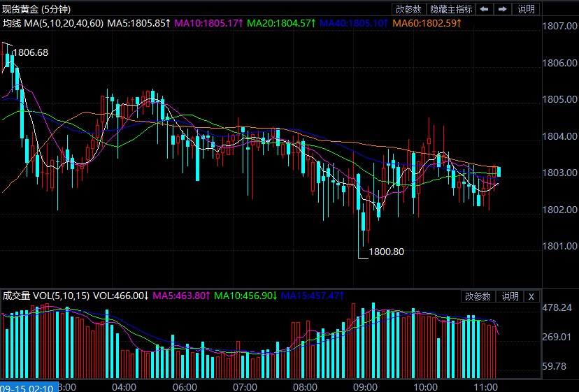Open 说明 for the main chart indicator
The image size is (579, 392).
coord(526,9)
